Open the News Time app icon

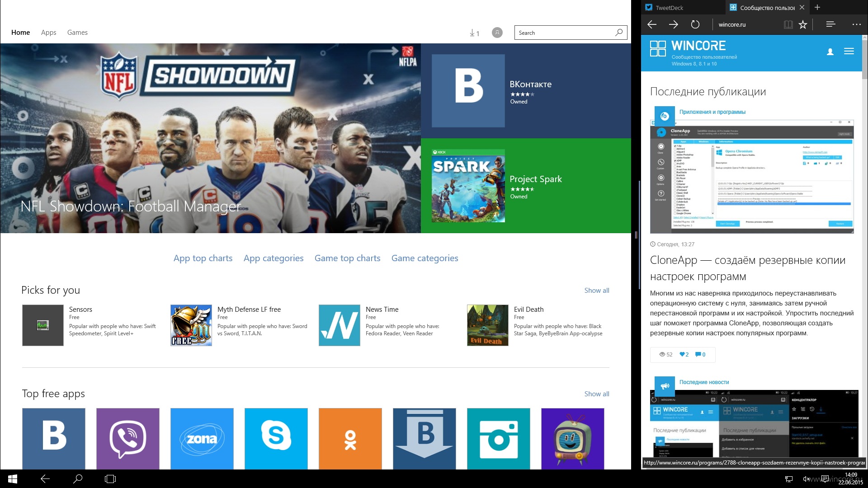[x=340, y=325]
